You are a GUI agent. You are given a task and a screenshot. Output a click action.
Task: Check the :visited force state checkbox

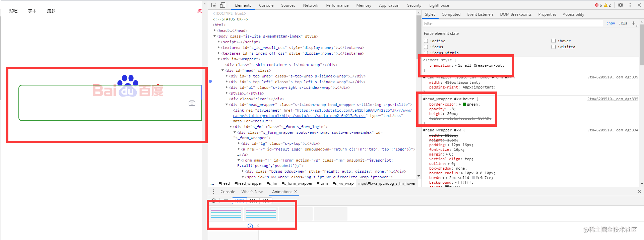click(554, 47)
